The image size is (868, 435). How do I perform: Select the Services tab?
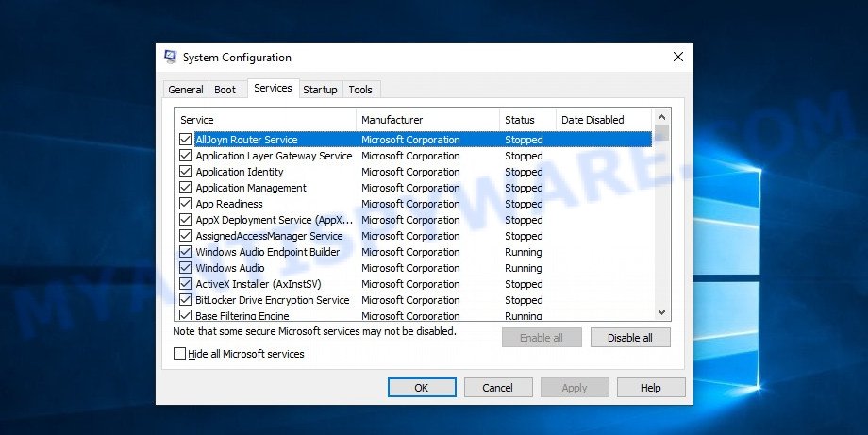click(273, 88)
